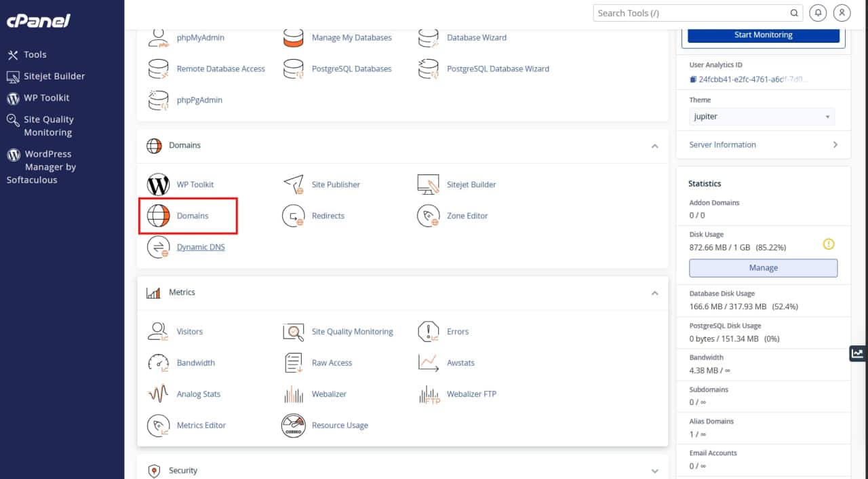Open WP Toolkit icon in Domains section
The width and height of the screenshot is (868, 479).
[x=158, y=185]
